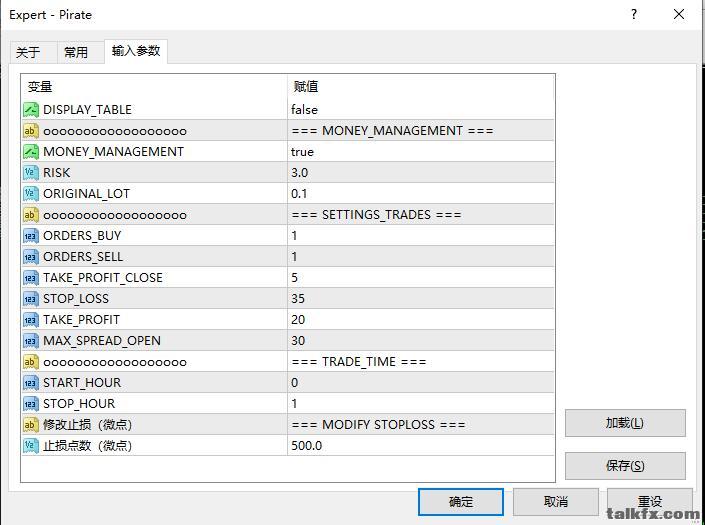
Task: Click the 加载(L) button
Action: click(x=625, y=423)
